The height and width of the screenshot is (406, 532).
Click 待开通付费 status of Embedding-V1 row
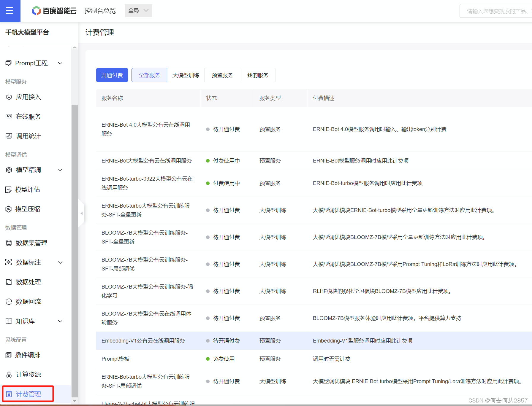(x=226, y=341)
